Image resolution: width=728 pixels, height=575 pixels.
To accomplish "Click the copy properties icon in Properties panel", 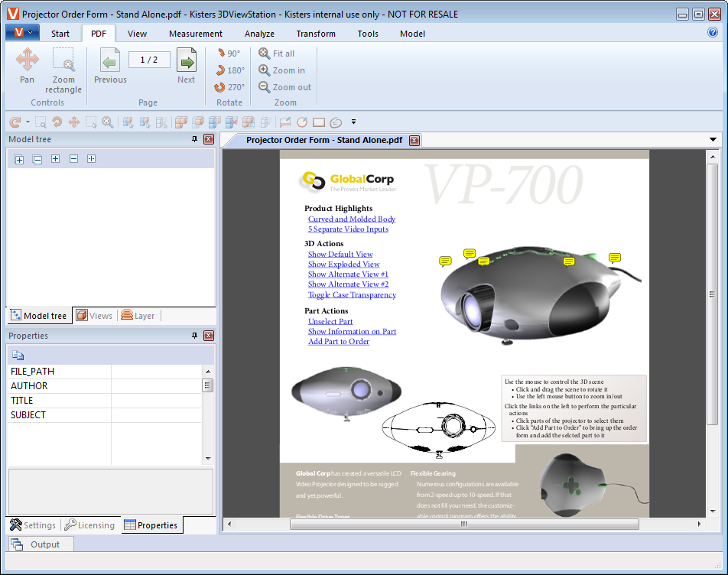I will pos(18,356).
